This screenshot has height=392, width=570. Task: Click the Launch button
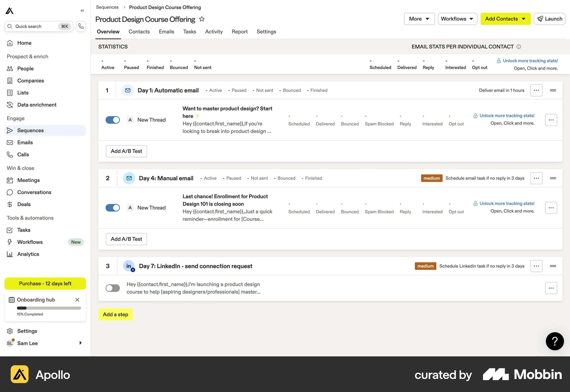(550, 19)
